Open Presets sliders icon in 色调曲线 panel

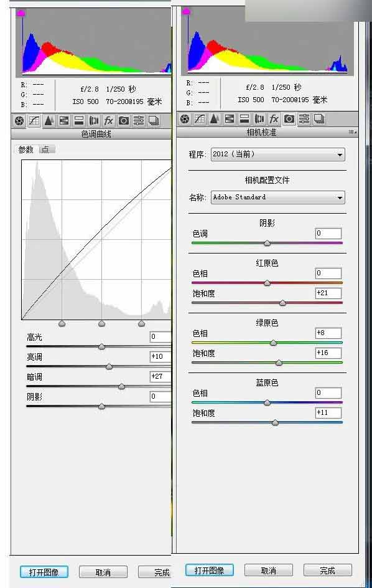[139, 120]
